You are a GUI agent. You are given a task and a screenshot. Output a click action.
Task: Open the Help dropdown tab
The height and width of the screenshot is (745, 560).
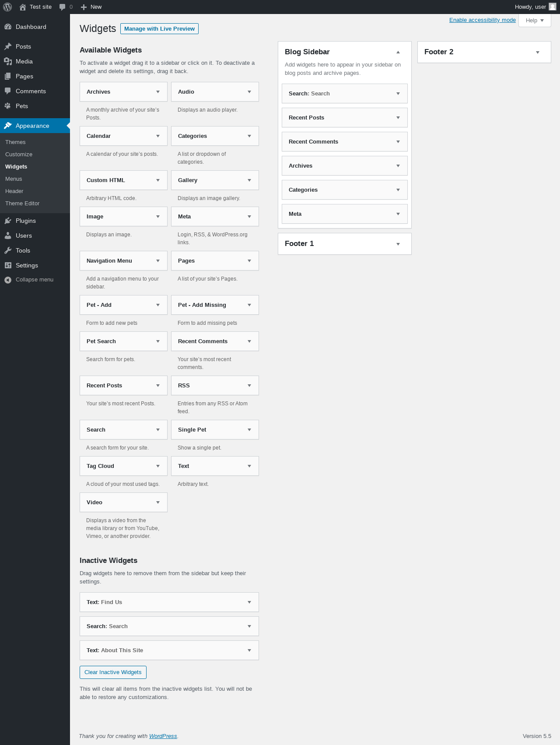pos(535,20)
